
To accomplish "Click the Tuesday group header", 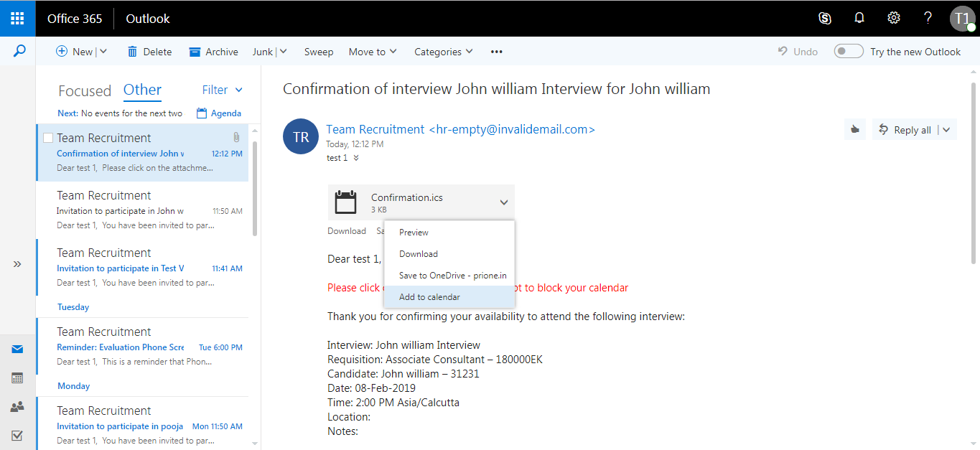I will 73,307.
